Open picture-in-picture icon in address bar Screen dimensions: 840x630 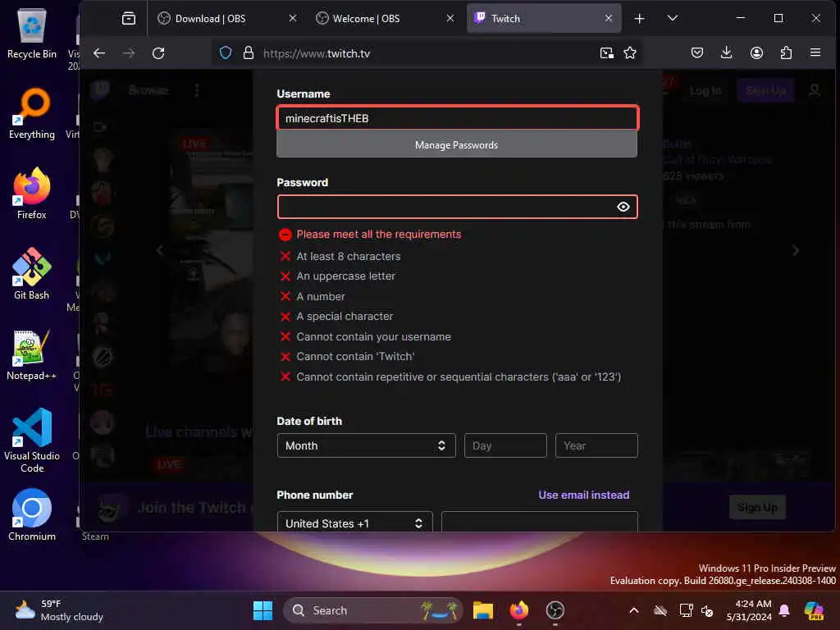(x=606, y=52)
